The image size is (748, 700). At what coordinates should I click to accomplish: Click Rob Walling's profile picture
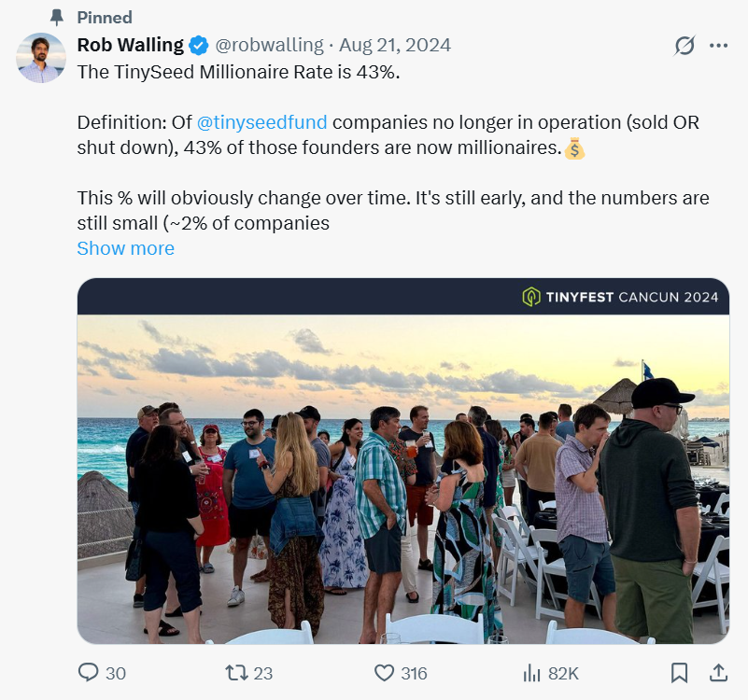40,58
